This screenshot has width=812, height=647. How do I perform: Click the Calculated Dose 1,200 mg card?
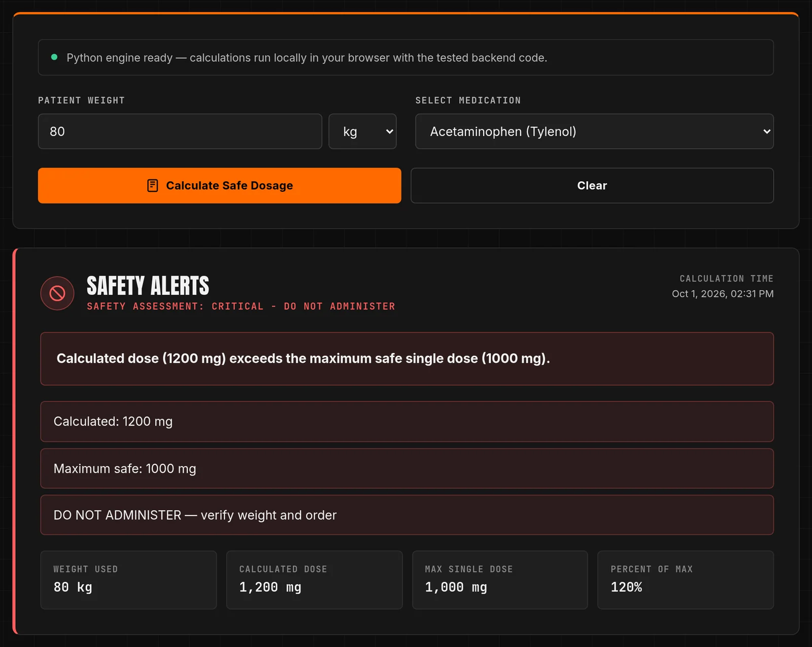pos(314,580)
